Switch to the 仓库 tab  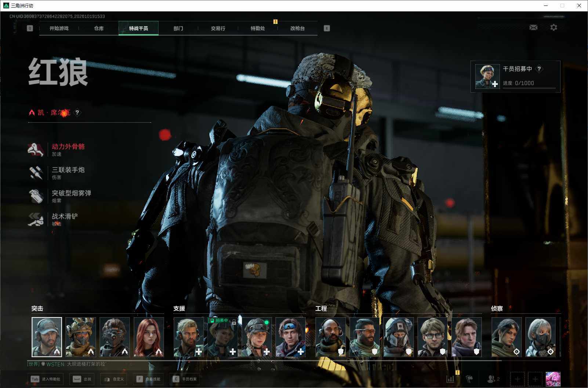pyautogui.click(x=99, y=28)
